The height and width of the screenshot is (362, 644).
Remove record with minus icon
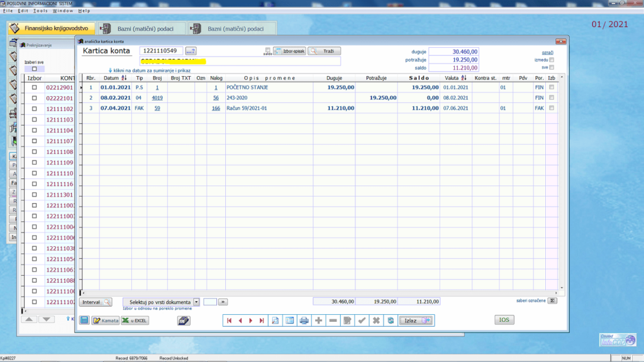coord(333,321)
